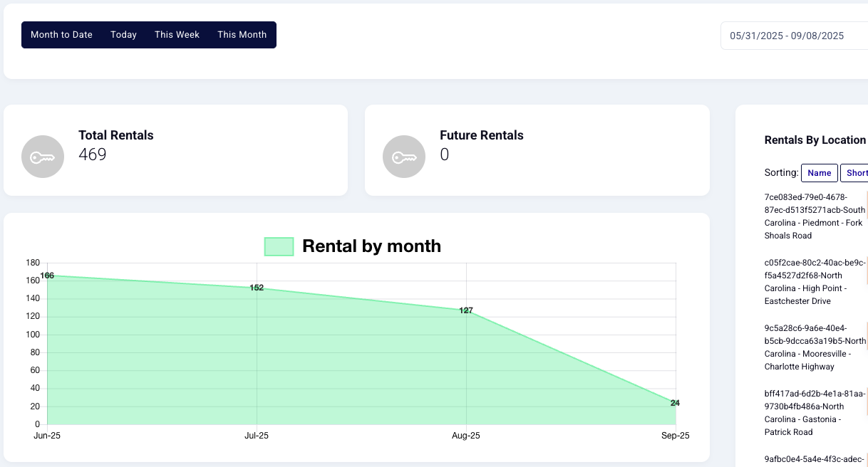Select the Piedmont - Fork Shoals Road location
This screenshot has width=868, height=467.
[x=813, y=216]
